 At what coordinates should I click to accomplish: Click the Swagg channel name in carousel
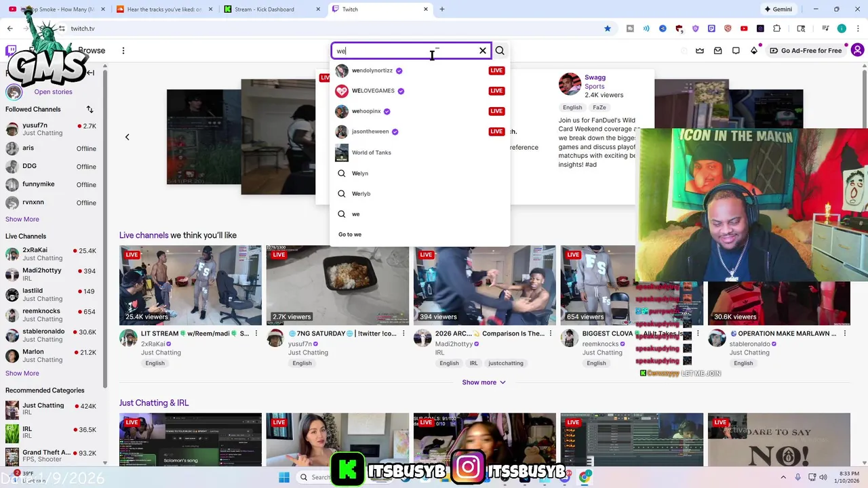click(x=595, y=77)
